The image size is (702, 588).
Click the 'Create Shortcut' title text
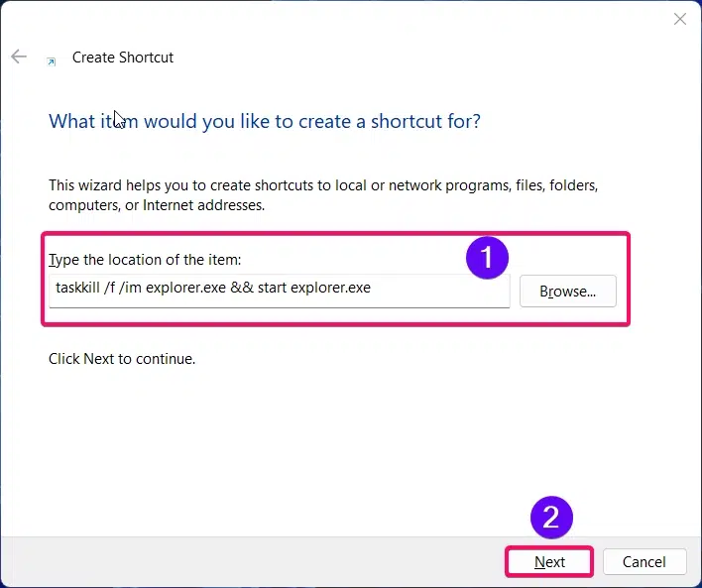[123, 58]
